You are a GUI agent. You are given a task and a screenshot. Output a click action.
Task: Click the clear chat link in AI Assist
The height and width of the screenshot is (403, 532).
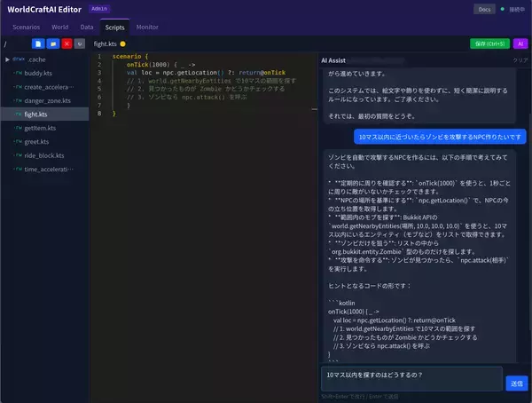click(x=520, y=60)
